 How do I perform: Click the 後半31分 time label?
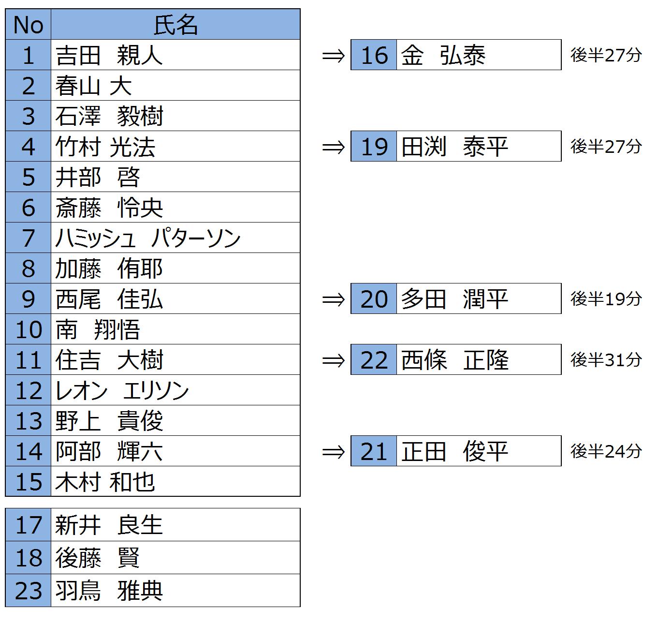click(606, 360)
